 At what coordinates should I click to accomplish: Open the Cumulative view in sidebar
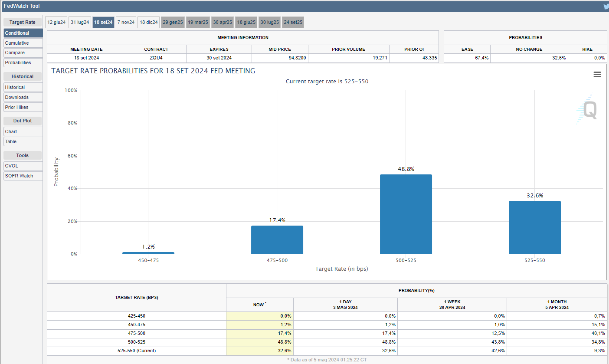(x=23, y=43)
